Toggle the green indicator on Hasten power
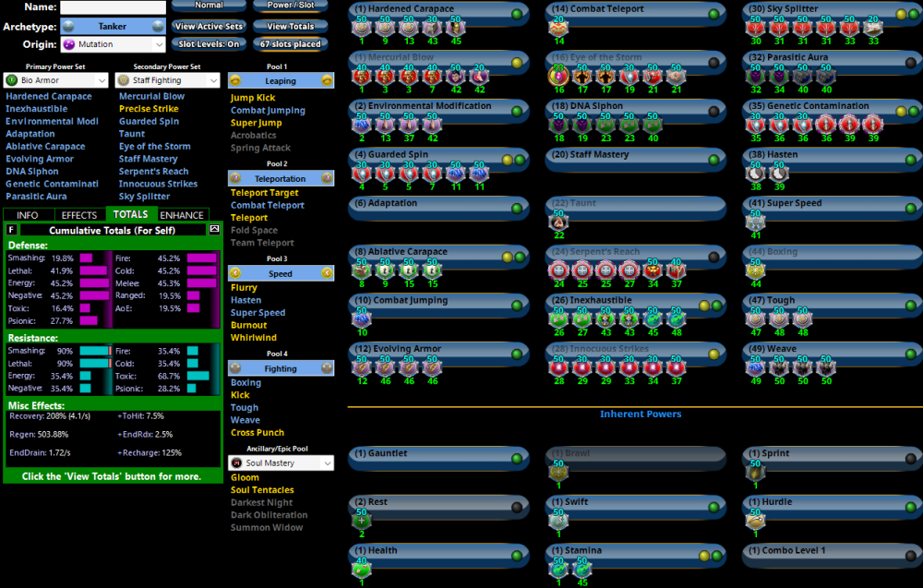 tap(908, 160)
